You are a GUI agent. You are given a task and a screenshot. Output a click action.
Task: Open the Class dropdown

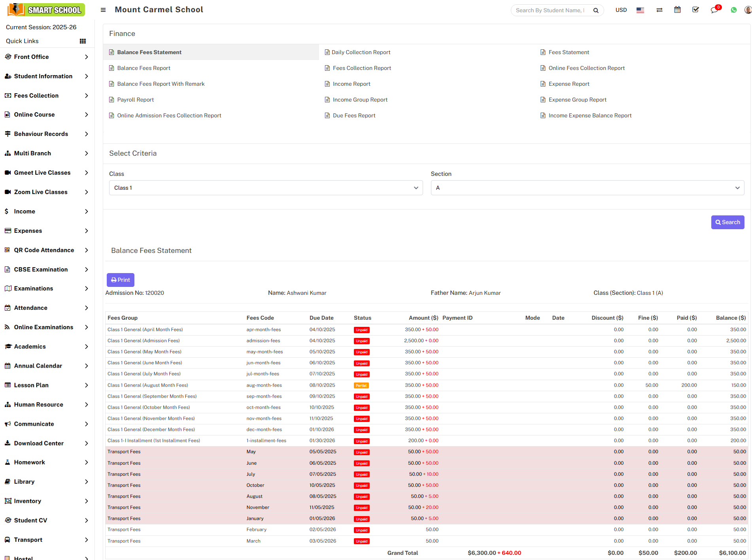[x=266, y=188]
